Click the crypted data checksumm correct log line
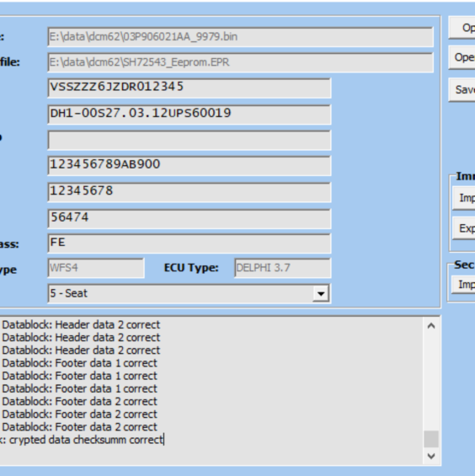475x476 pixels. pos(86,440)
